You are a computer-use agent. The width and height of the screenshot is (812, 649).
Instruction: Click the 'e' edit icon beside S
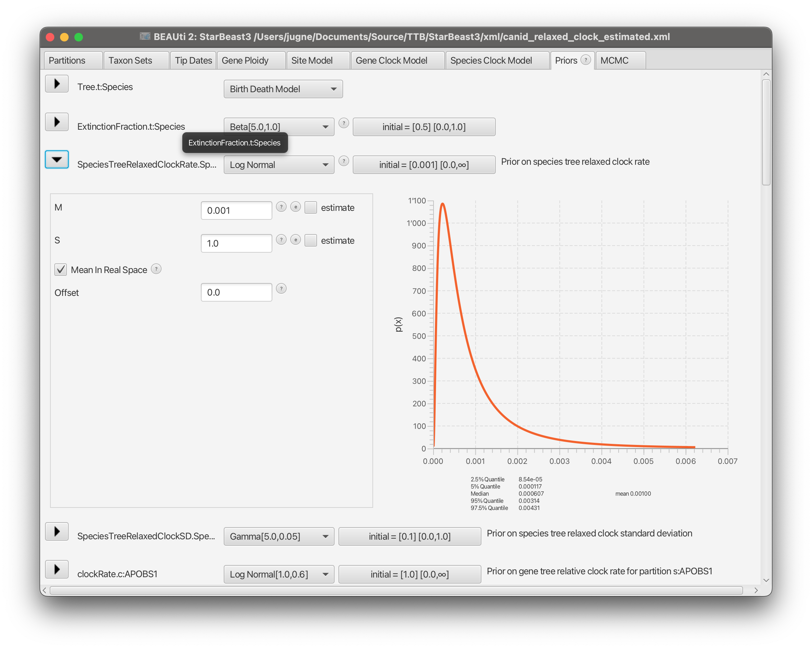296,239
